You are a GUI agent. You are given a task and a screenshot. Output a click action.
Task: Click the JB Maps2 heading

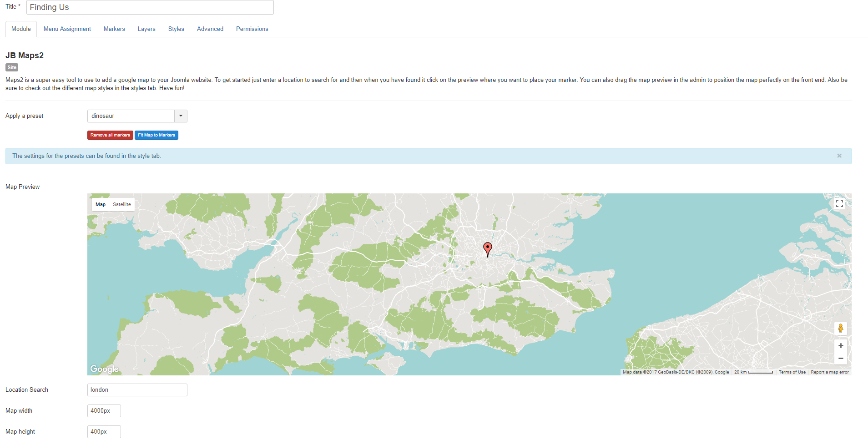[25, 56]
